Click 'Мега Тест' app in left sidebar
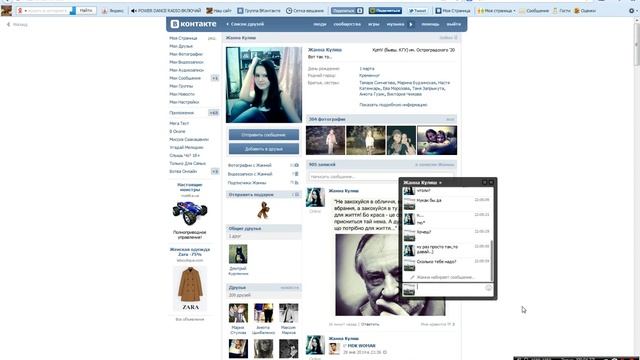The height and width of the screenshot is (360, 640). 179,123
